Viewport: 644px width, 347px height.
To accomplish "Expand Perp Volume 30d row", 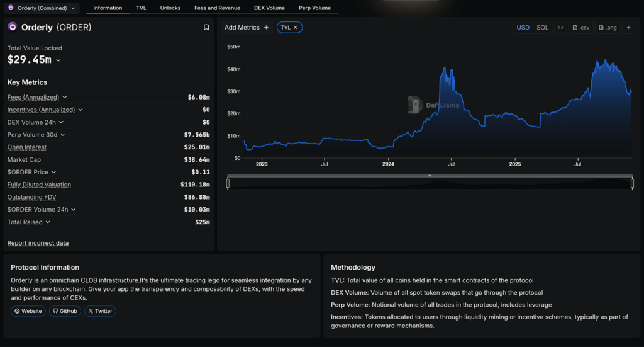I will 62,135.
